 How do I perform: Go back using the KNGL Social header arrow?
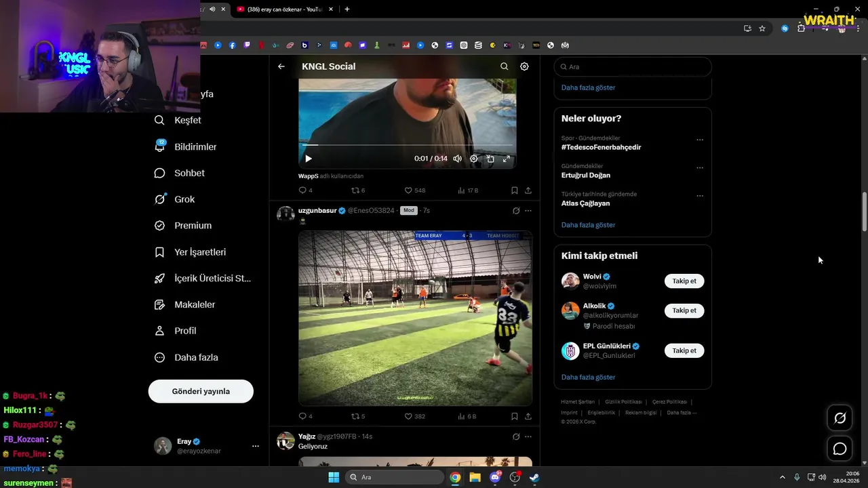tap(281, 66)
